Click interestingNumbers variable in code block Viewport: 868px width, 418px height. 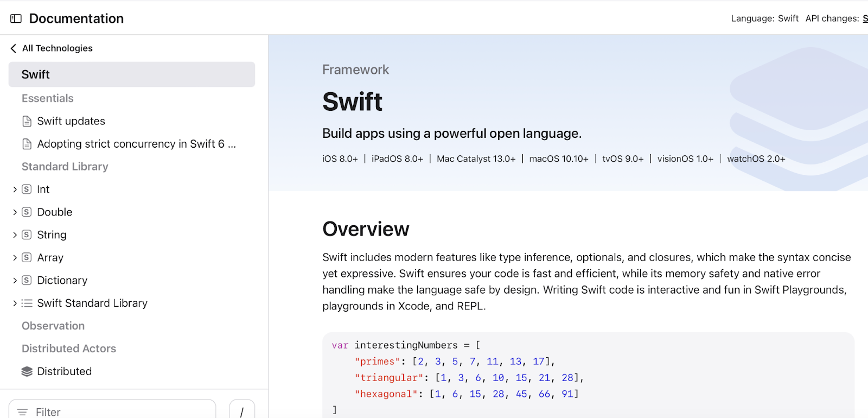pos(406,345)
